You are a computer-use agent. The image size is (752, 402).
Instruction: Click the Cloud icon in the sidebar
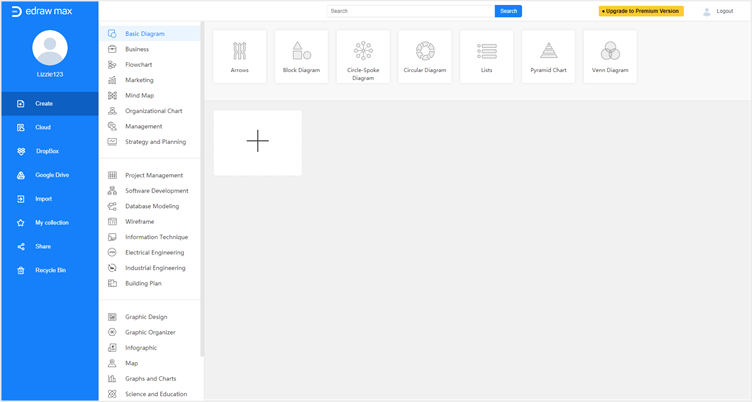pyautogui.click(x=21, y=128)
